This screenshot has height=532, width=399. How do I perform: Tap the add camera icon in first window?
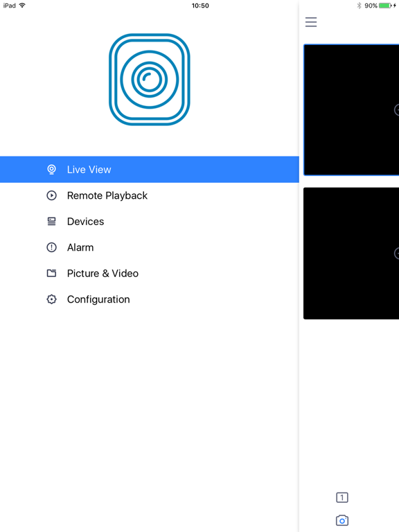tap(397, 109)
